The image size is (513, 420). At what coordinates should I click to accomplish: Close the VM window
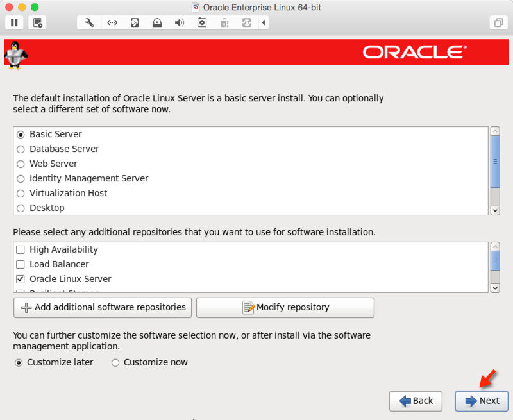9,7
